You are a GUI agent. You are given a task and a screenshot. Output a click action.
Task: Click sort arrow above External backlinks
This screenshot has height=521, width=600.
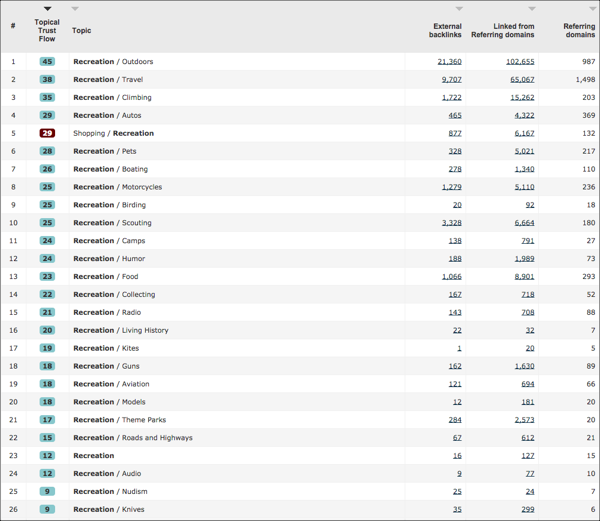(x=458, y=9)
